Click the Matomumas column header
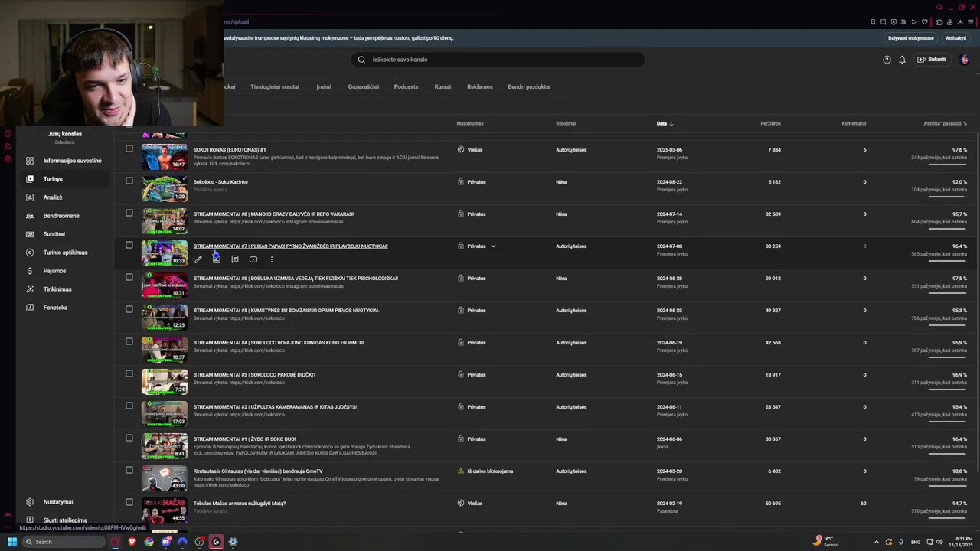The image size is (980, 551). (470, 123)
